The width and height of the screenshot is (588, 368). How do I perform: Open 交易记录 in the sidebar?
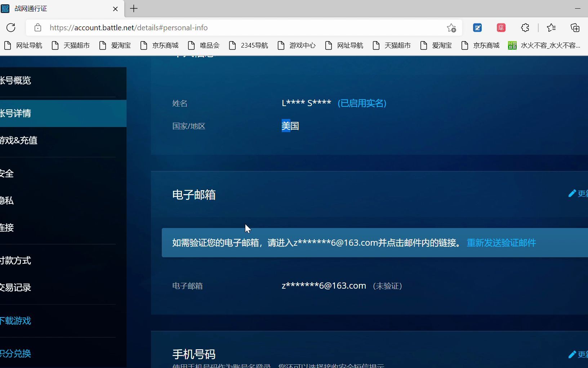(x=63, y=288)
